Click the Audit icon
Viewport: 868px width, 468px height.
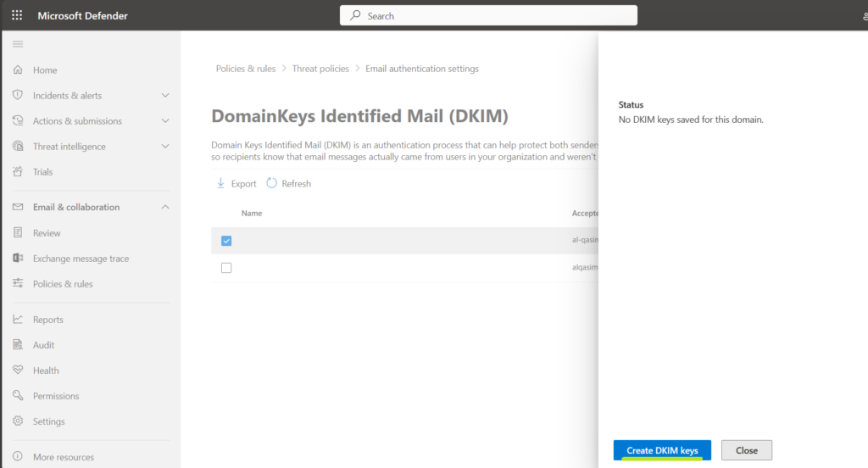pos(18,344)
